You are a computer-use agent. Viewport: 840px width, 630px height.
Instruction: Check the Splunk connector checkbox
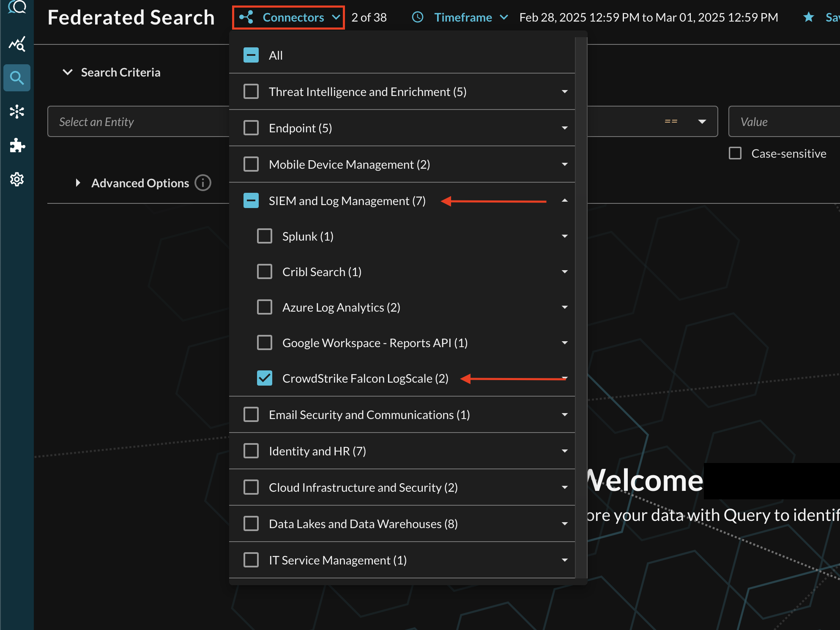click(265, 236)
